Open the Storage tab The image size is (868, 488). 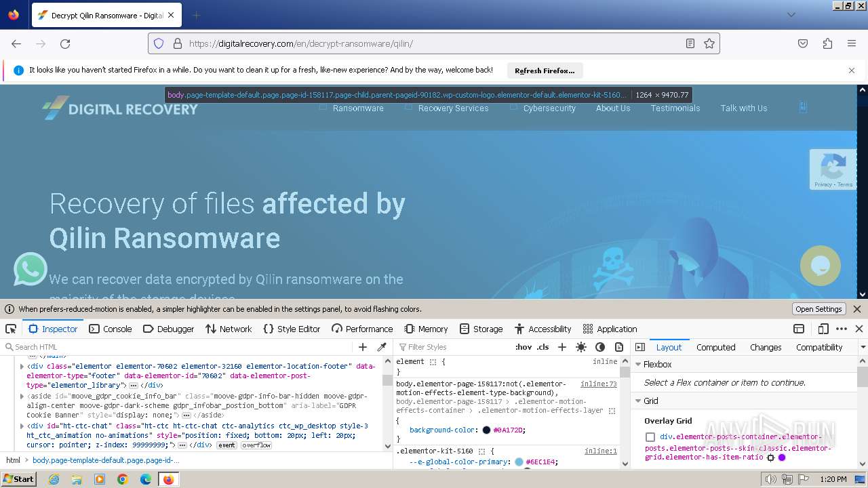tap(481, 329)
